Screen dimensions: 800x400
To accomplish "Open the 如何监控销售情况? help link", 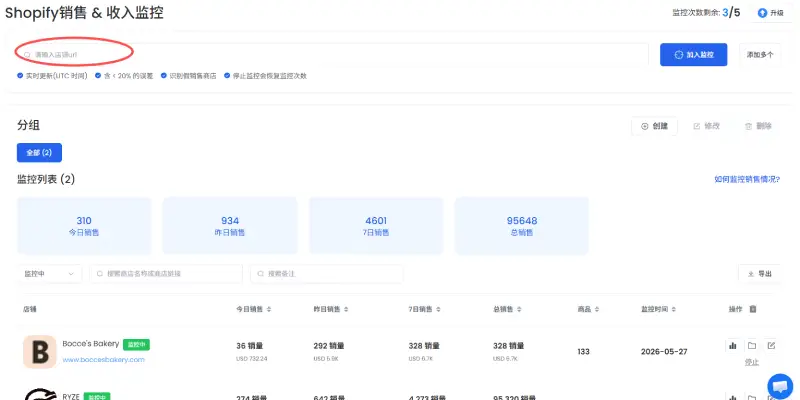I will (747, 179).
